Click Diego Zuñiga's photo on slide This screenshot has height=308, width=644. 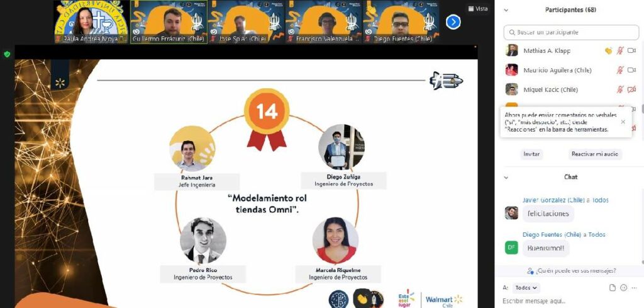point(341,147)
